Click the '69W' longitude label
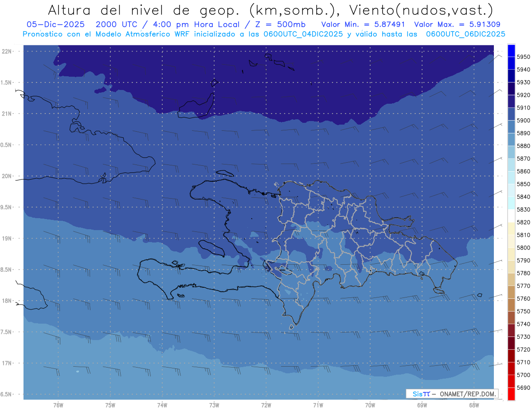532x411 pixels. tap(422, 405)
